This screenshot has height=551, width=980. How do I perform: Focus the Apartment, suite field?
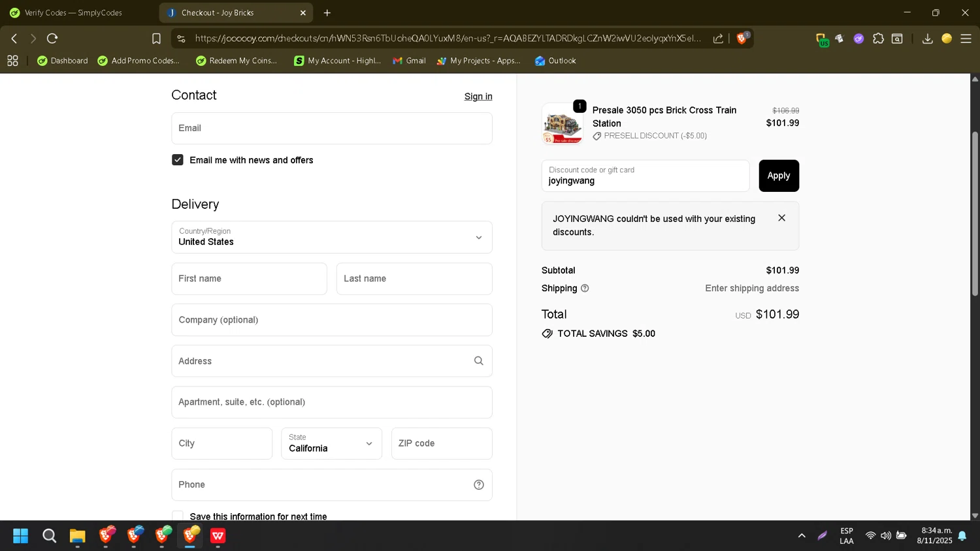pos(332,402)
